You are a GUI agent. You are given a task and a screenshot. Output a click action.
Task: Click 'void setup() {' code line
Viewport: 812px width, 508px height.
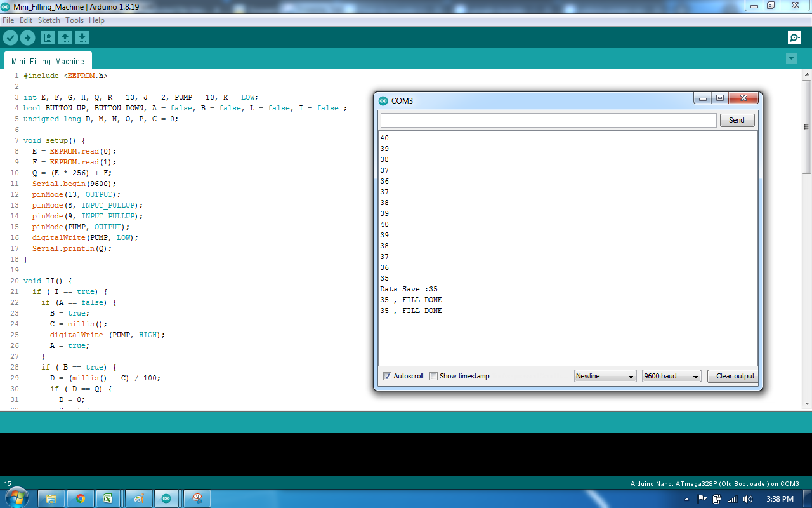pos(54,140)
